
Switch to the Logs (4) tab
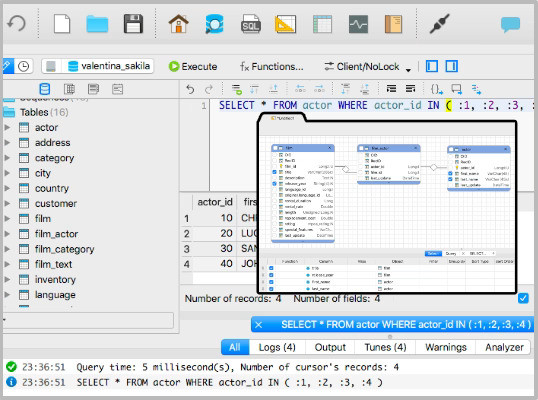(277, 347)
